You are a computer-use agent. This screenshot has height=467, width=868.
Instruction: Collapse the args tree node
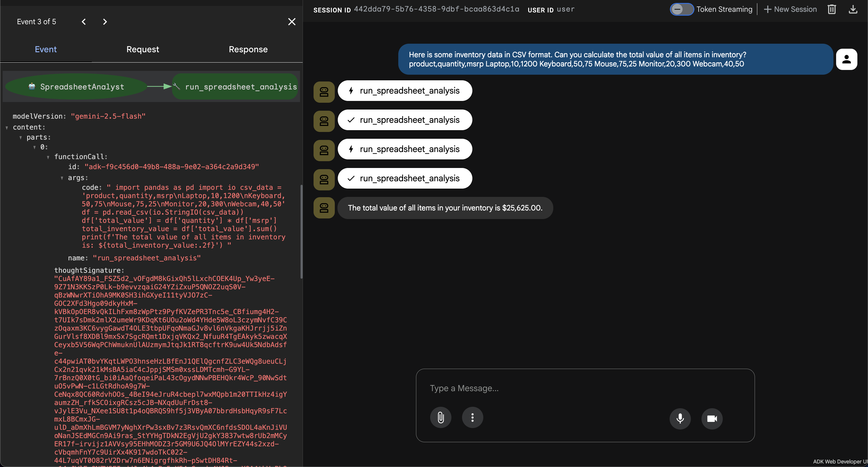tap(62, 178)
